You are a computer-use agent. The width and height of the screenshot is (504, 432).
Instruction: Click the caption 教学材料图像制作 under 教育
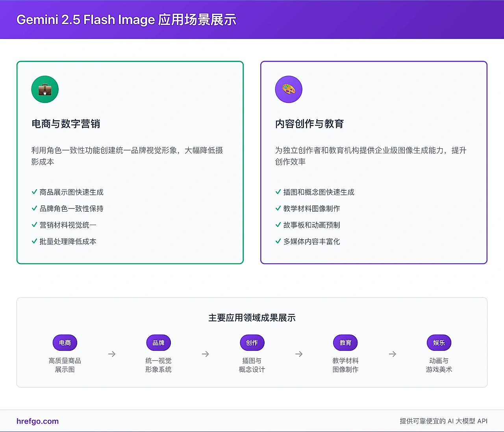[x=345, y=365]
